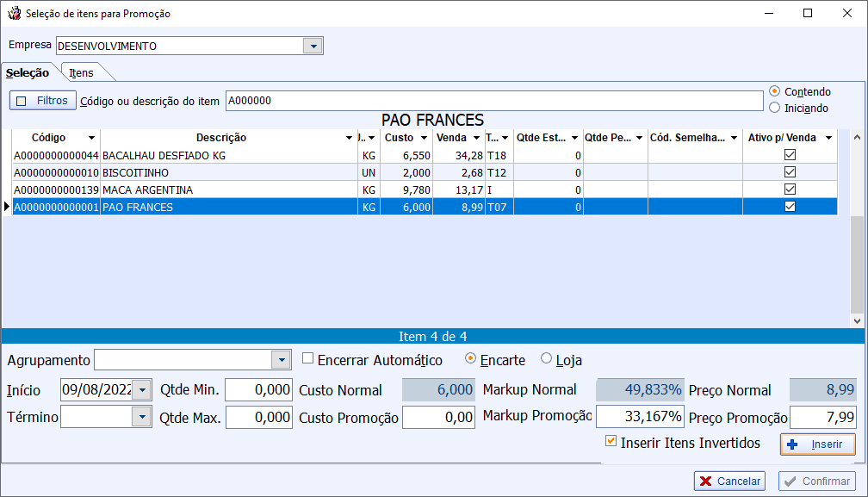Open the Ativo p/ Venda column filter arrow
The height and width of the screenshot is (497, 868).
point(828,138)
